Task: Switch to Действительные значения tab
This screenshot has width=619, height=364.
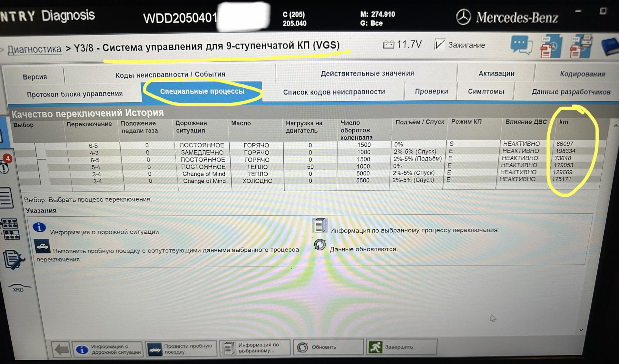Action: pyautogui.click(x=367, y=74)
